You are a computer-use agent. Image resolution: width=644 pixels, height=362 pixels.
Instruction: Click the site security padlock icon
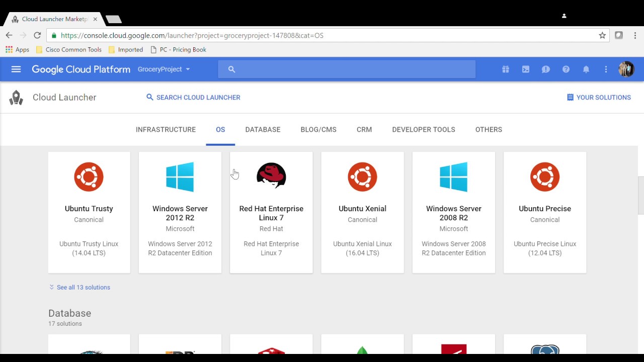pyautogui.click(x=54, y=35)
